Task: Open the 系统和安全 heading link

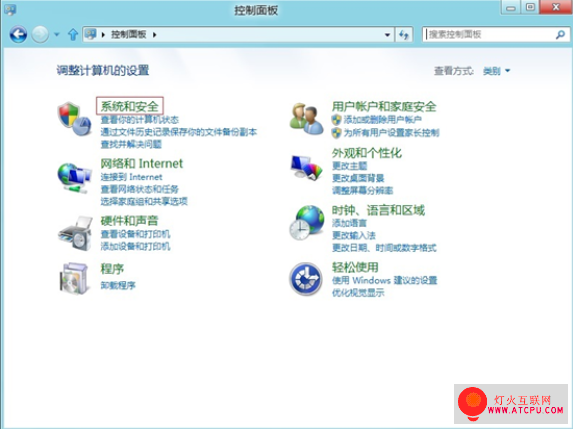Action: click(x=129, y=106)
